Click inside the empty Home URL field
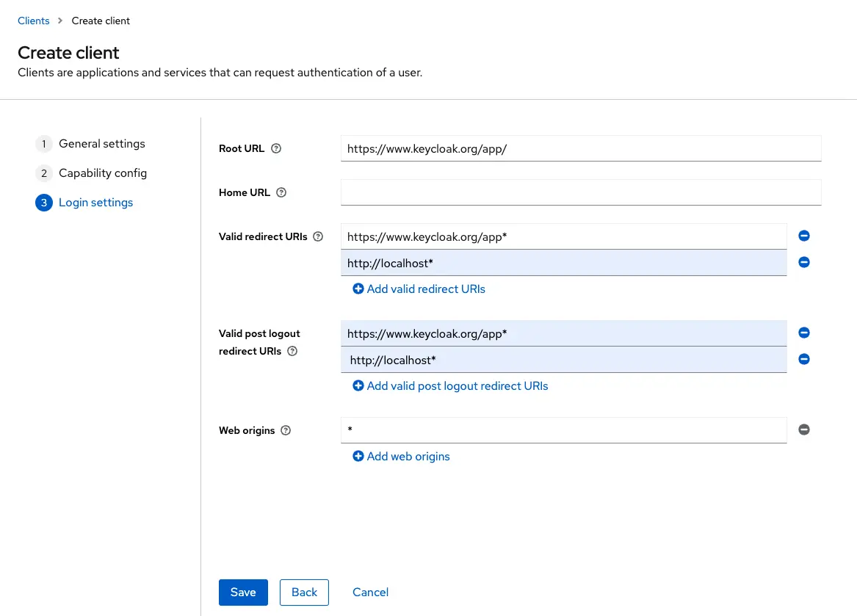 580,192
